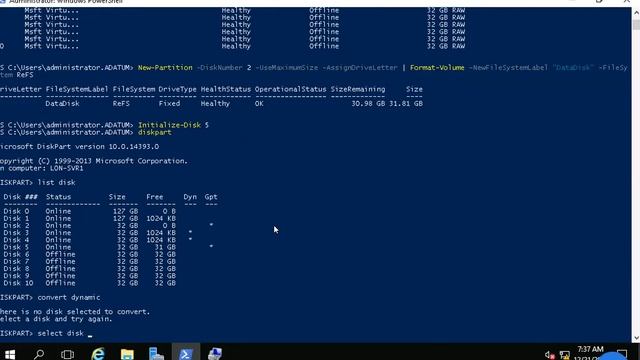
Task: Click the 'DataDisk' label value
Action: click(62, 104)
